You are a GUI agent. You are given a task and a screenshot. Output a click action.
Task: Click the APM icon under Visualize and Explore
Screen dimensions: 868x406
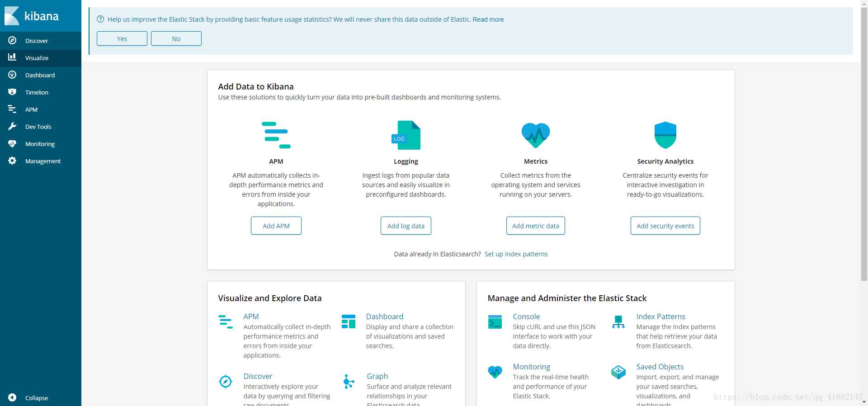coord(226,321)
